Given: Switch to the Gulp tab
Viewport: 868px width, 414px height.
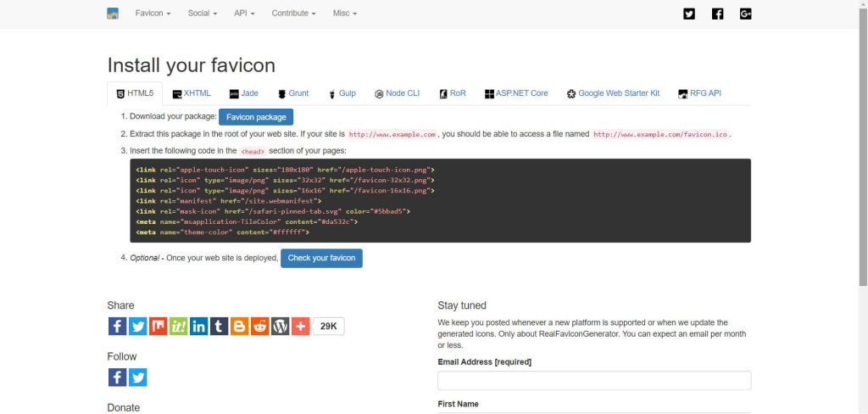Looking at the screenshot, I should coord(342,93).
